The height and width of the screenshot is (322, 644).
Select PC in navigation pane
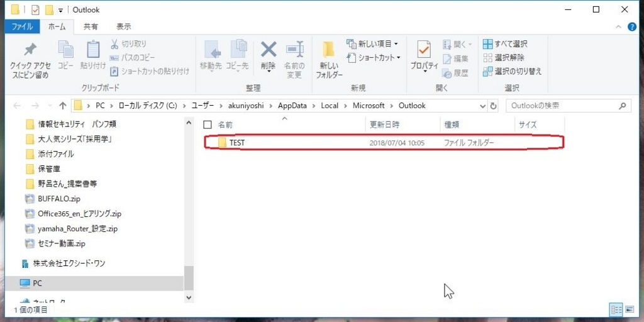[94, 284]
